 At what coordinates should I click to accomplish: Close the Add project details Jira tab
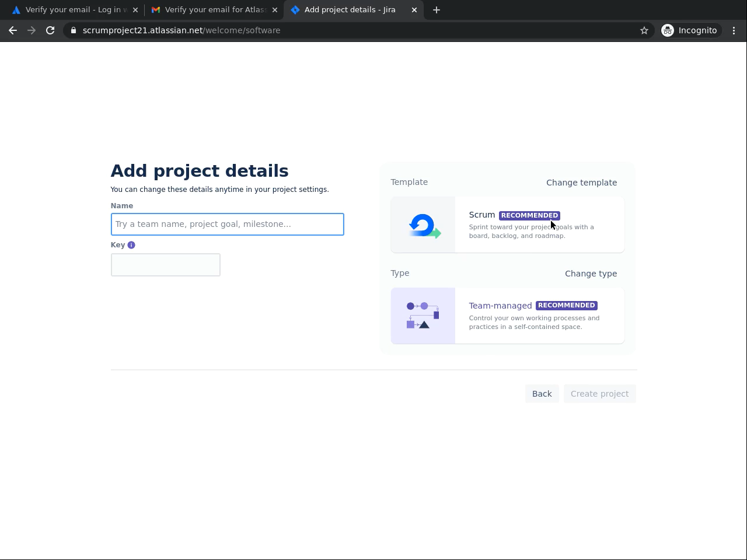click(414, 10)
